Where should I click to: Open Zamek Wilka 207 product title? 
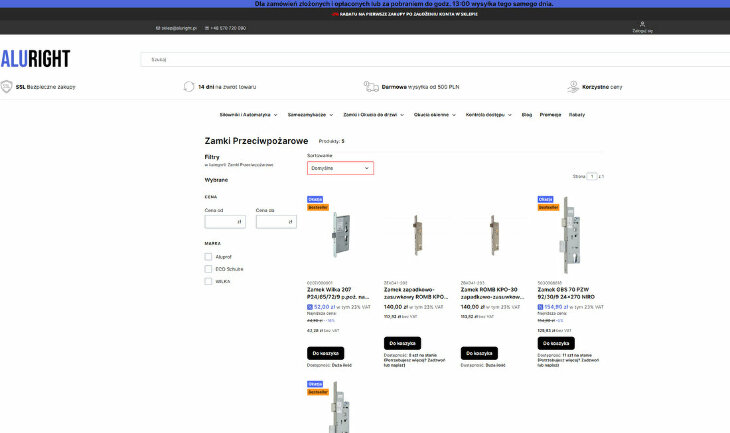click(338, 293)
